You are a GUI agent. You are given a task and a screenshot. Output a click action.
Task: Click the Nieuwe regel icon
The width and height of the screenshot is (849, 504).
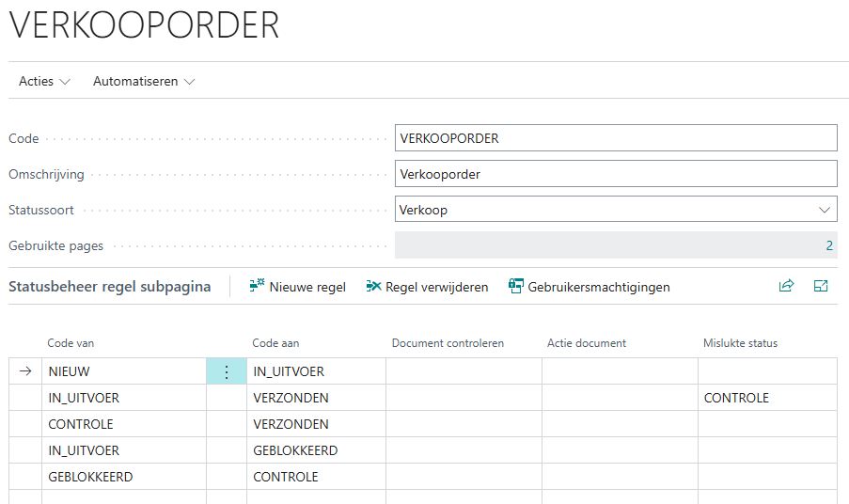click(257, 287)
